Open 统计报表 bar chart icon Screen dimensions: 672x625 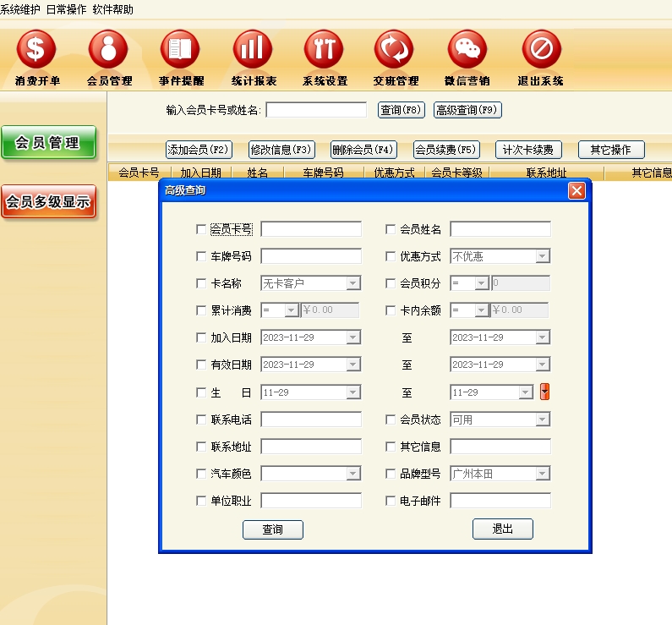(x=253, y=50)
